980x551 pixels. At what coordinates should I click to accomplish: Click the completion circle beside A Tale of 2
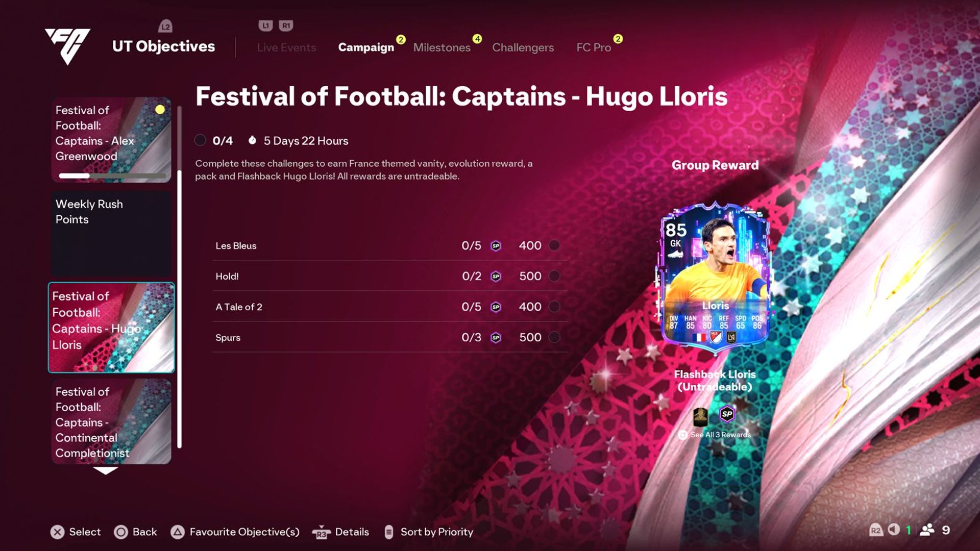pos(555,307)
